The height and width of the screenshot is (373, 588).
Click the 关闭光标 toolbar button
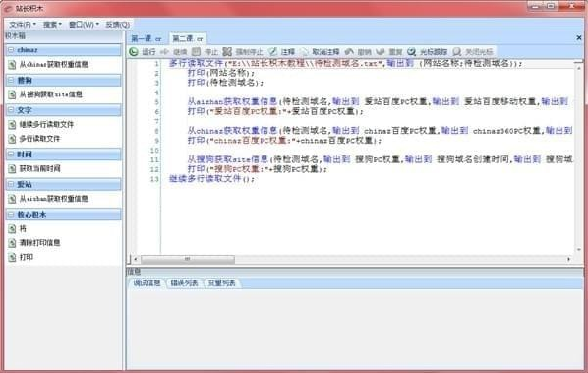473,52
